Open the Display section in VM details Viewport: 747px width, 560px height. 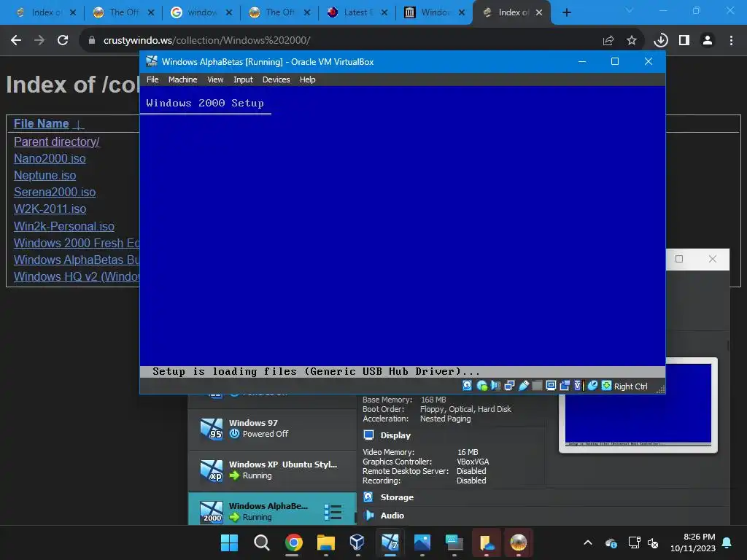click(x=395, y=435)
